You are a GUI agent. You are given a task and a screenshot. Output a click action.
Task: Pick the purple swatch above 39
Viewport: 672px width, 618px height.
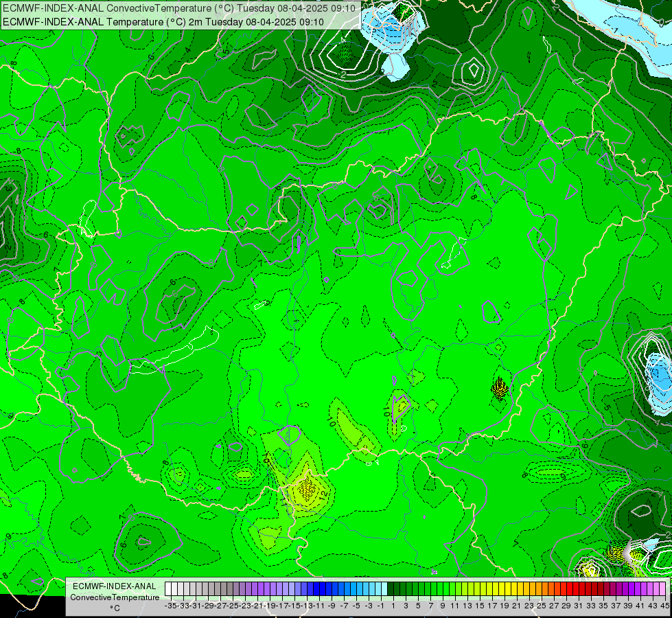tap(626, 589)
